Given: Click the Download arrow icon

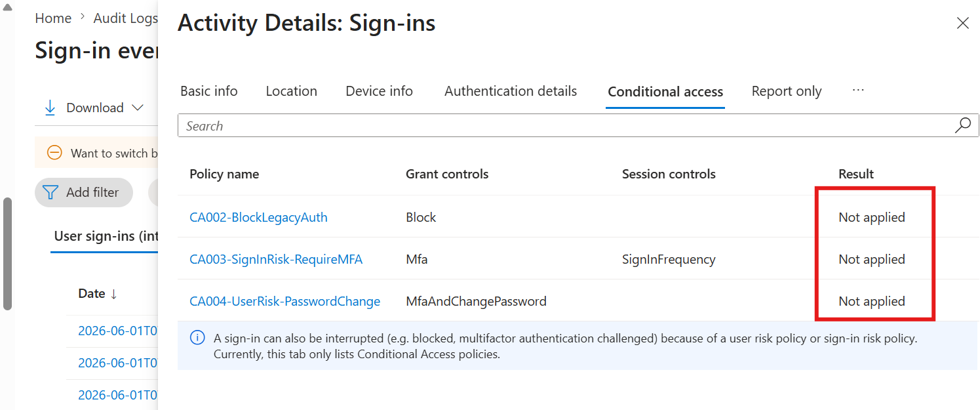Looking at the screenshot, I should tap(50, 108).
